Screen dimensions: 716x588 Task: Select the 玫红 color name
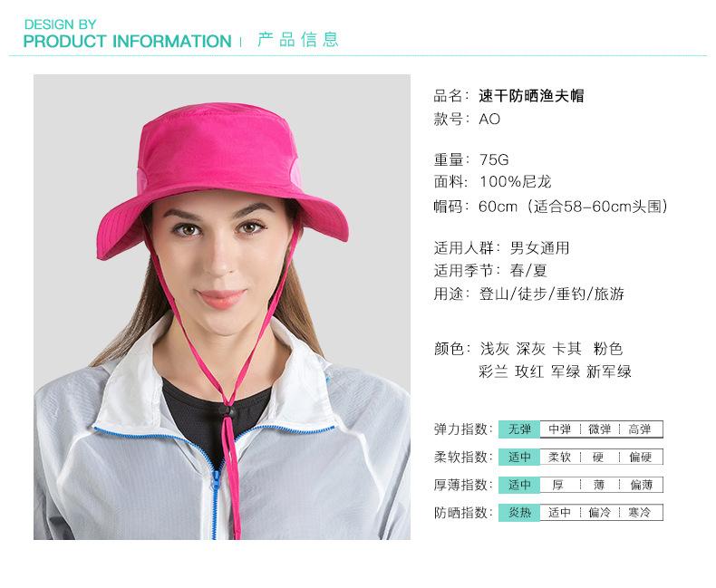click(529, 371)
